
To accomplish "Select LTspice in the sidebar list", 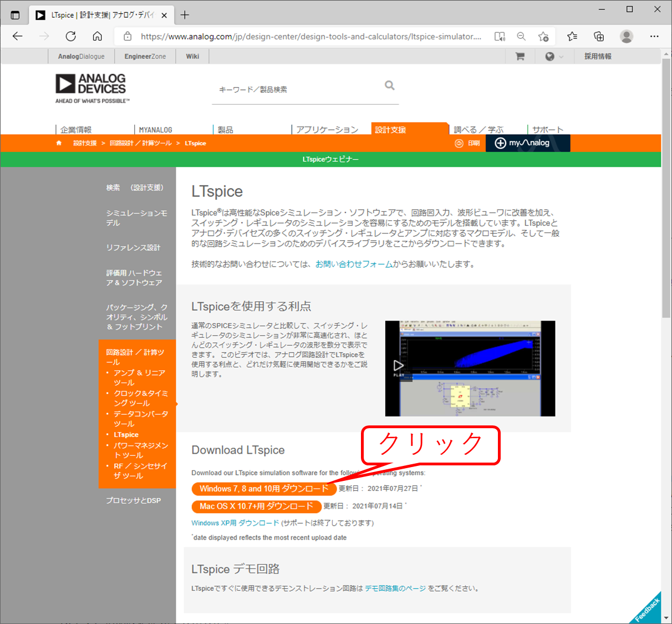I will click(x=126, y=435).
